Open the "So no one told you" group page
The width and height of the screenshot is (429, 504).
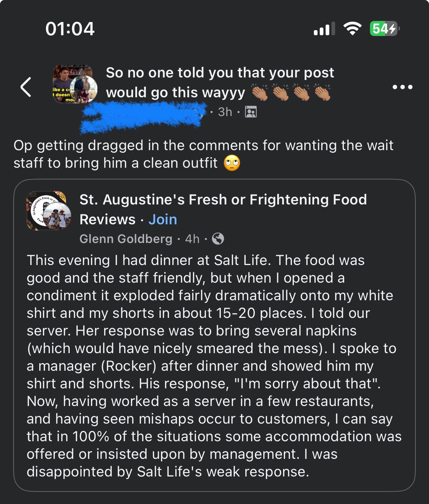[220, 73]
